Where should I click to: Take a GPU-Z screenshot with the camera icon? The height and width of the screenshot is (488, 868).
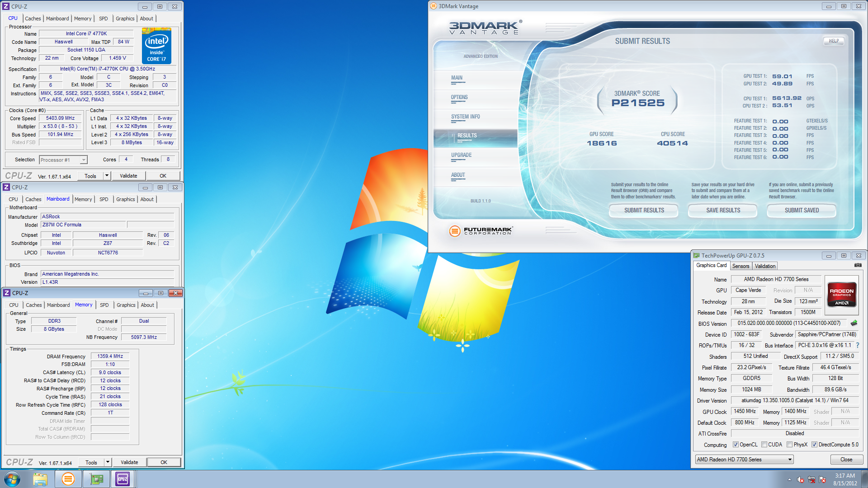858,265
